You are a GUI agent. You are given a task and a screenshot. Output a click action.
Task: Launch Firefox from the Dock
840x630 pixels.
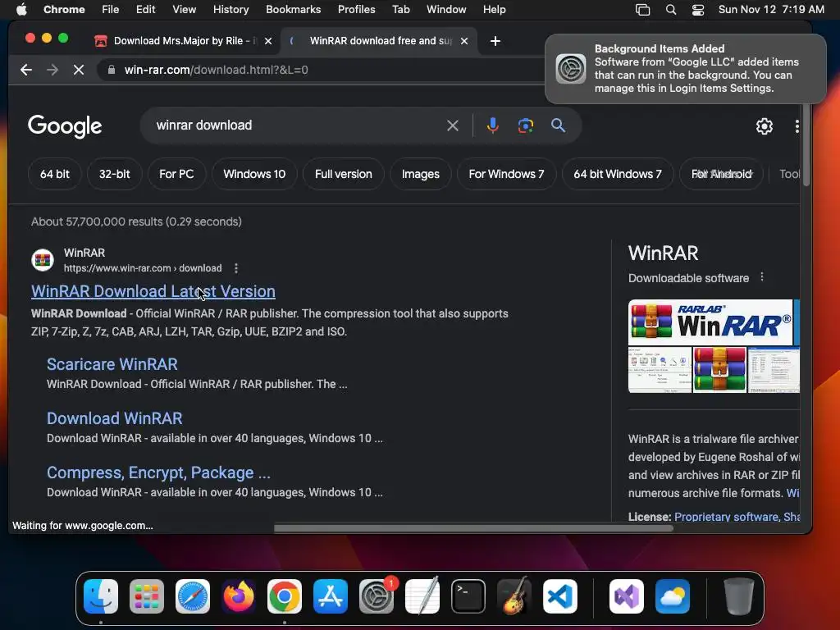(239, 596)
